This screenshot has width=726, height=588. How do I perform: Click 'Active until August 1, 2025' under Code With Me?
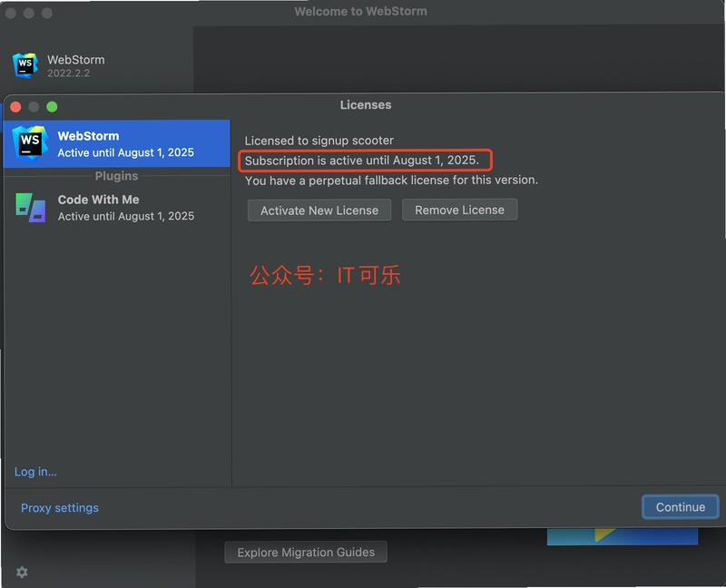[x=126, y=216]
